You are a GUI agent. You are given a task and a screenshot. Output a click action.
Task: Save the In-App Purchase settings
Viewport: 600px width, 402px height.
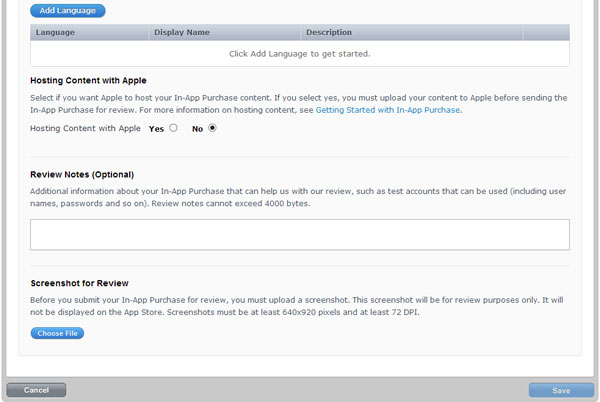coord(561,390)
